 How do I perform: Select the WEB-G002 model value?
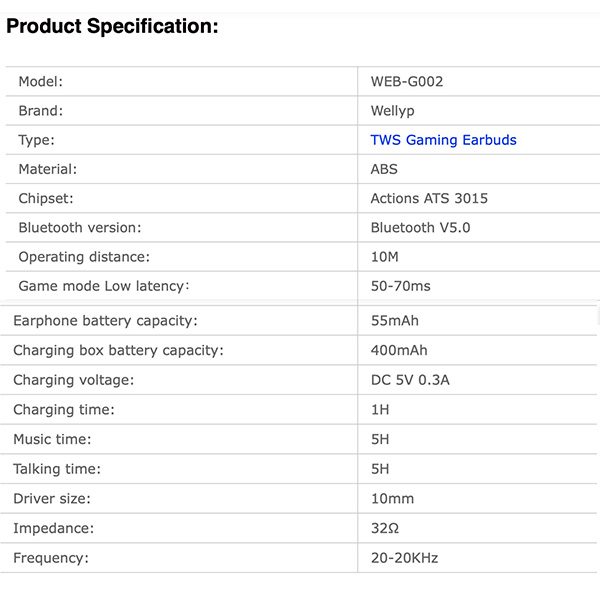click(x=406, y=81)
